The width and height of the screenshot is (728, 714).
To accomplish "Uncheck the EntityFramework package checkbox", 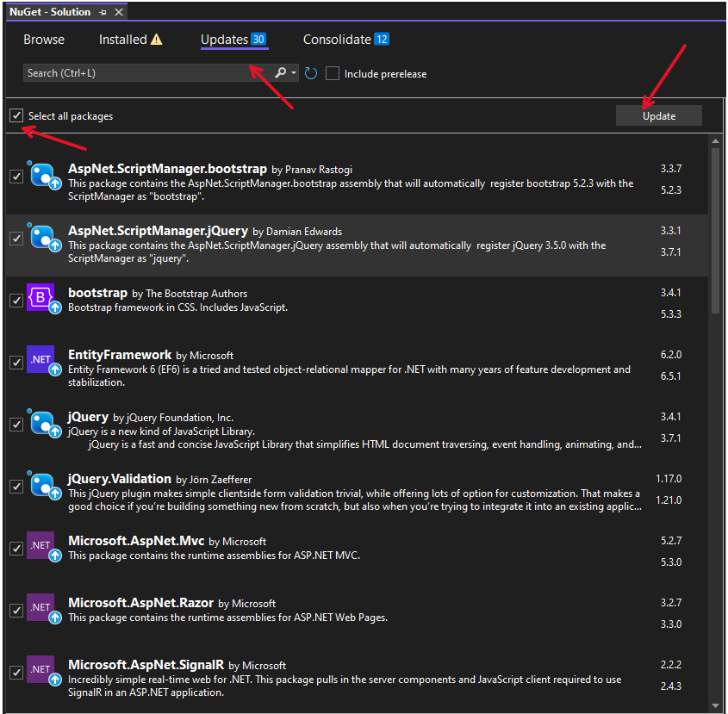I will pyautogui.click(x=16, y=362).
